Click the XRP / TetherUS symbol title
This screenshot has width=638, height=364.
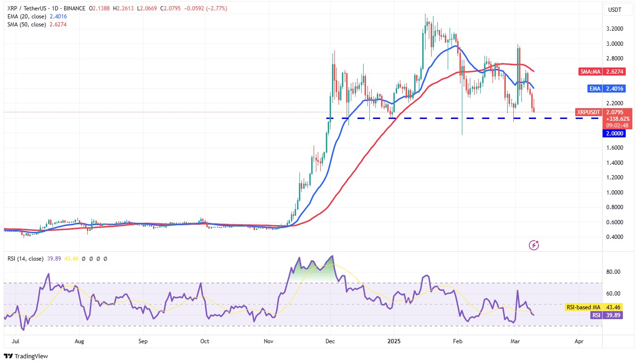pyautogui.click(x=29, y=8)
